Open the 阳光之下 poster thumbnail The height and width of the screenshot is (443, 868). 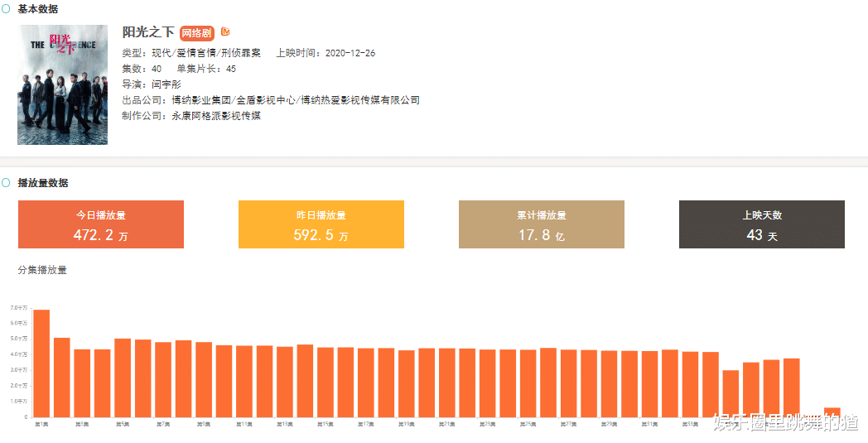(63, 84)
